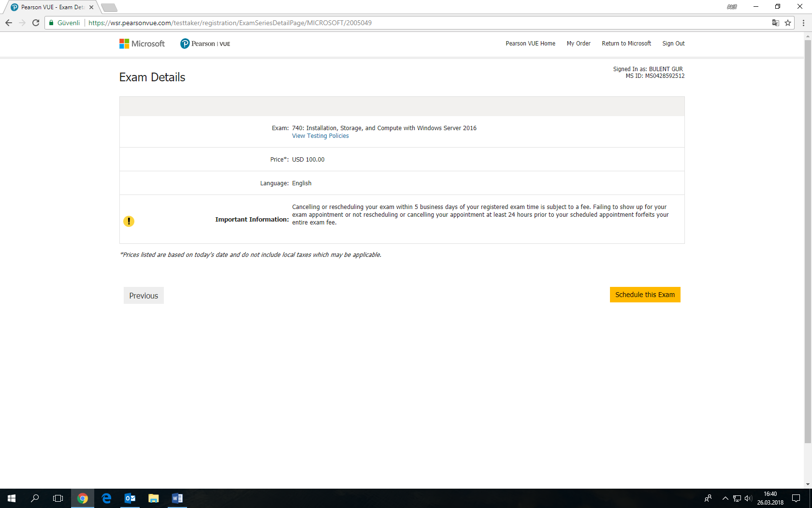Show hidden system tray icons
The width and height of the screenshot is (812, 508).
(x=725, y=498)
